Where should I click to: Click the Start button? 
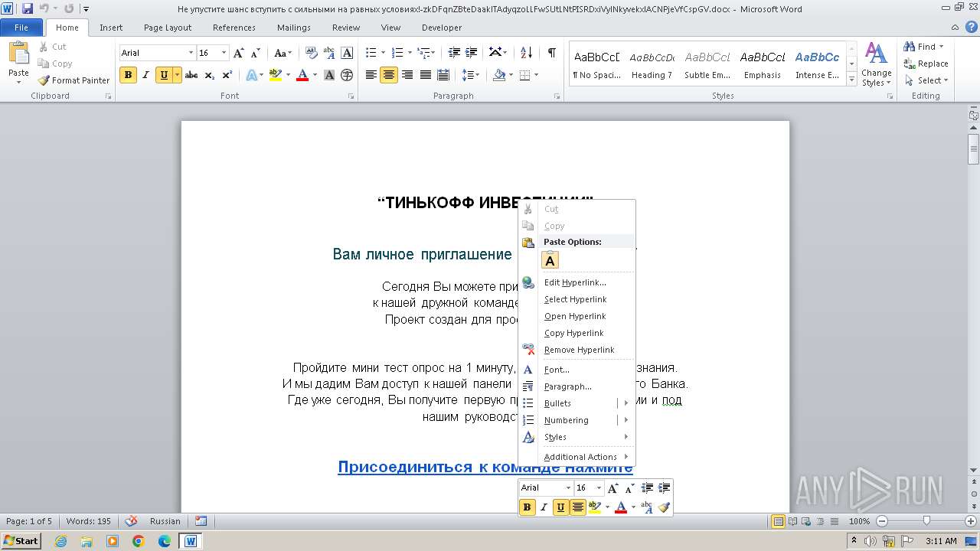click(21, 541)
